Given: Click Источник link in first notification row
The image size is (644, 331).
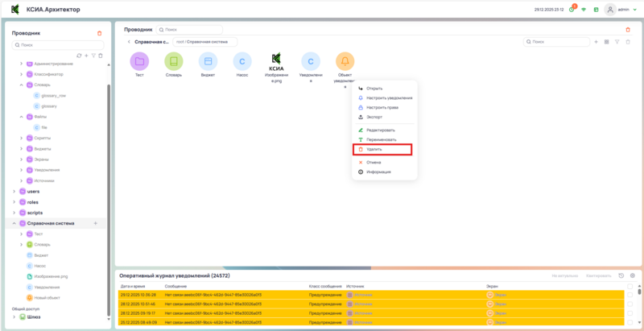Looking at the screenshot, I should point(364,295).
